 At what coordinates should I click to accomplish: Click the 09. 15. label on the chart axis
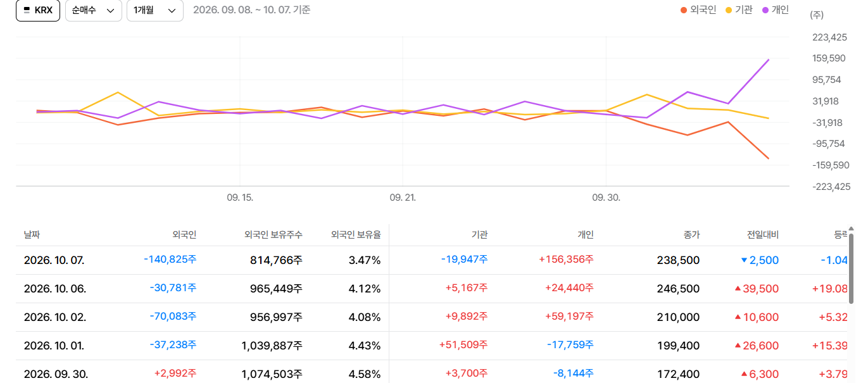[x=240, y=198]
